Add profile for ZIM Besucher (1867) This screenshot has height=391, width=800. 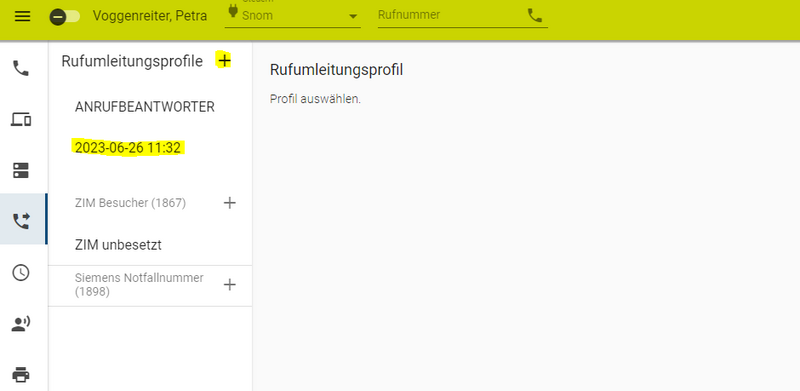click(x=230, y=203)
